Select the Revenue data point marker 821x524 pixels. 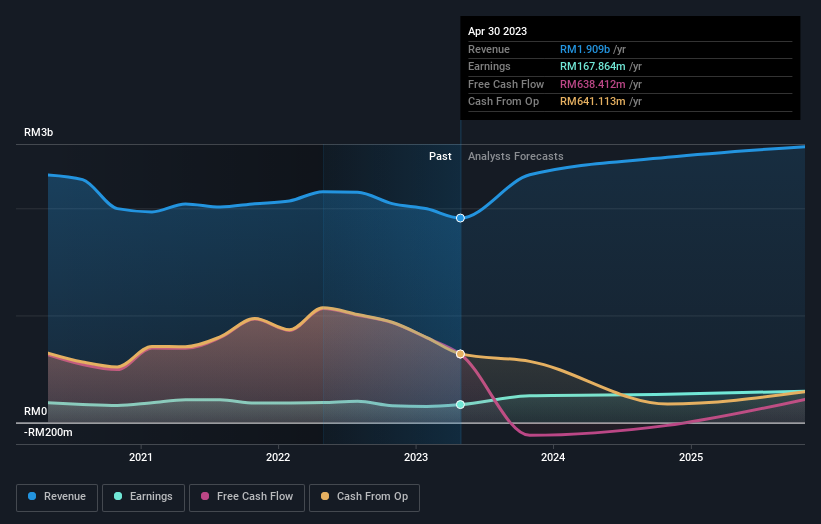(460, 218)
